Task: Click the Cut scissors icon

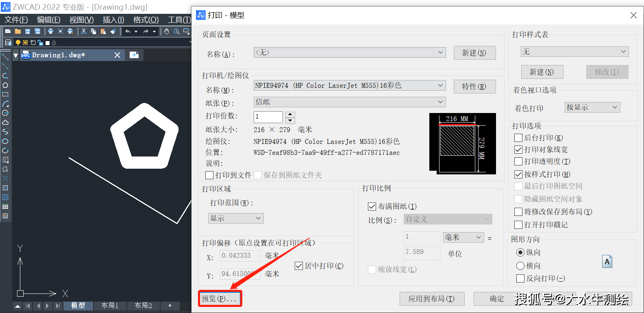Action: pyautogui.click(x=84, y=31)
